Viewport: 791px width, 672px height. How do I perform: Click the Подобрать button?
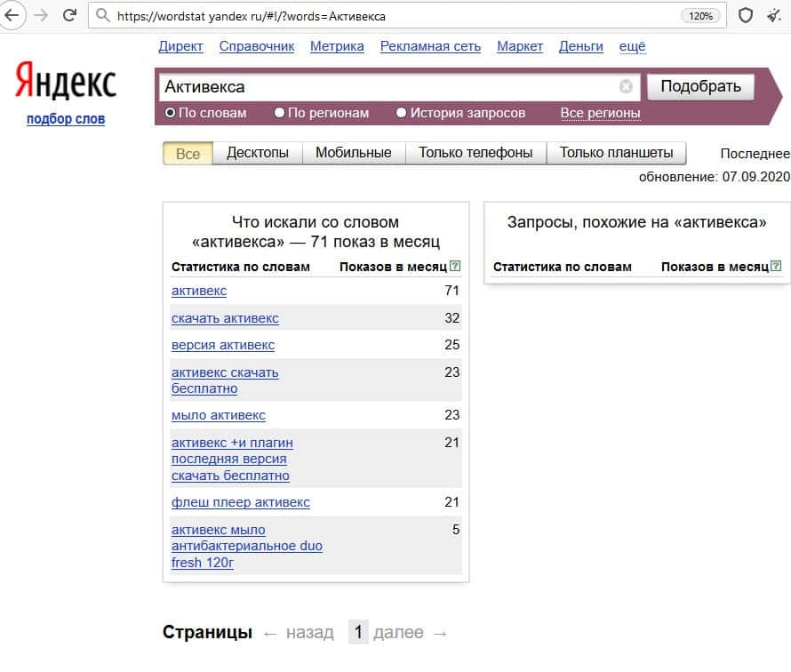[x=700, y=87]
